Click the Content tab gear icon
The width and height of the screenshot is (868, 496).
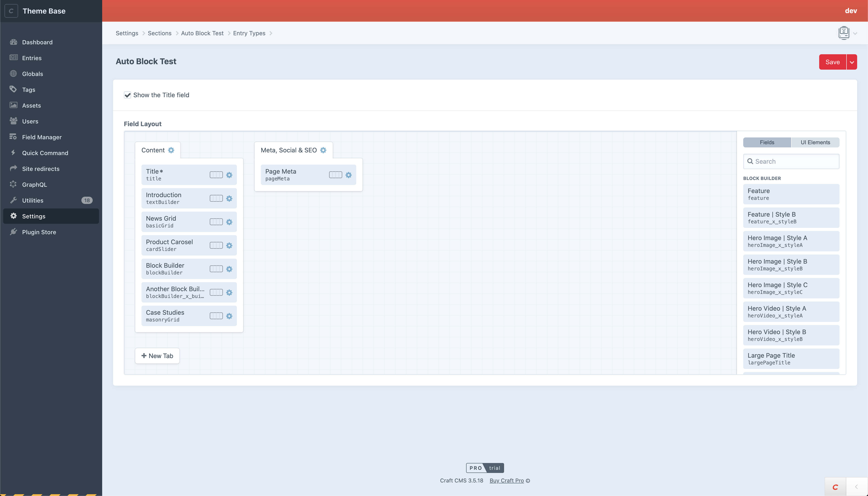point(171,150)
